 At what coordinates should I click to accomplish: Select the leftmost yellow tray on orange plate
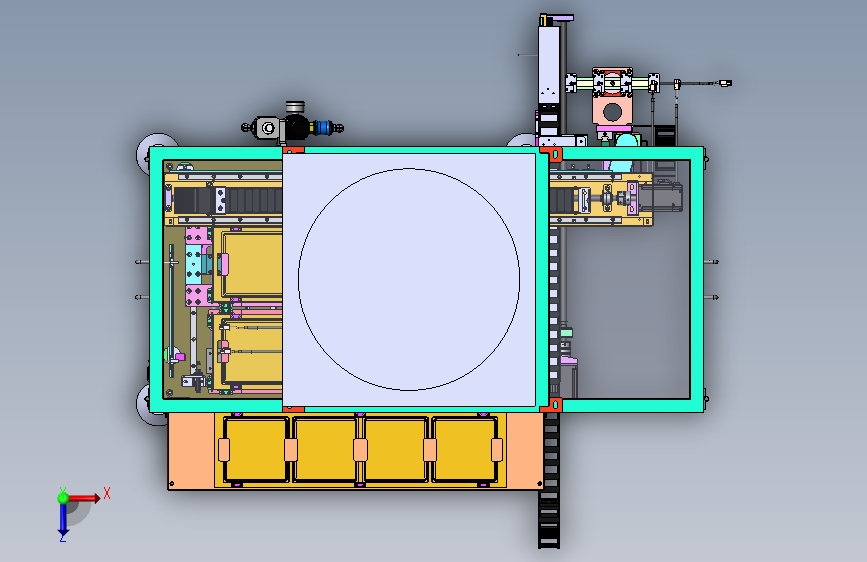[256, 450]
